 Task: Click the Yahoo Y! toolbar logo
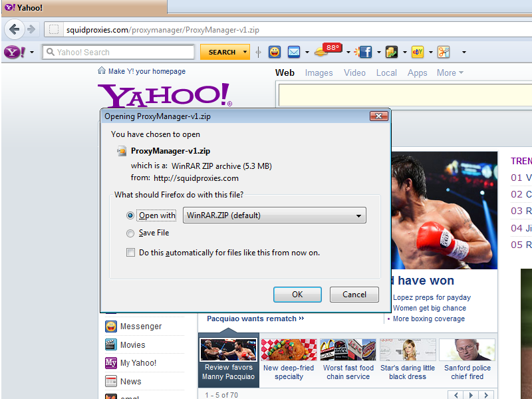15,52
